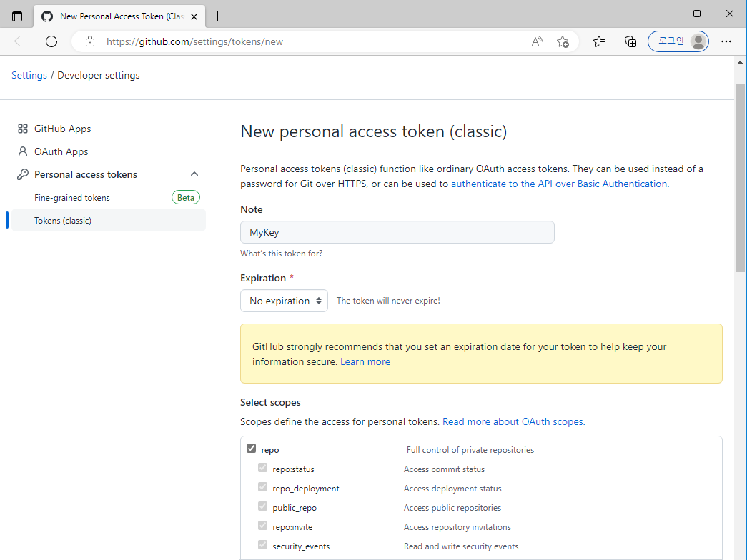Click 'The token will never expire!' text

click(x=388, y=301)
